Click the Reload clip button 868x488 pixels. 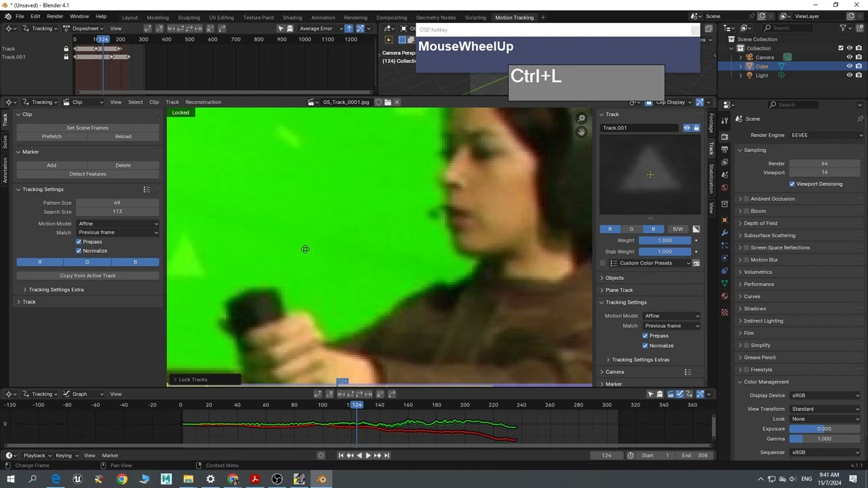(x=123, y=136)
